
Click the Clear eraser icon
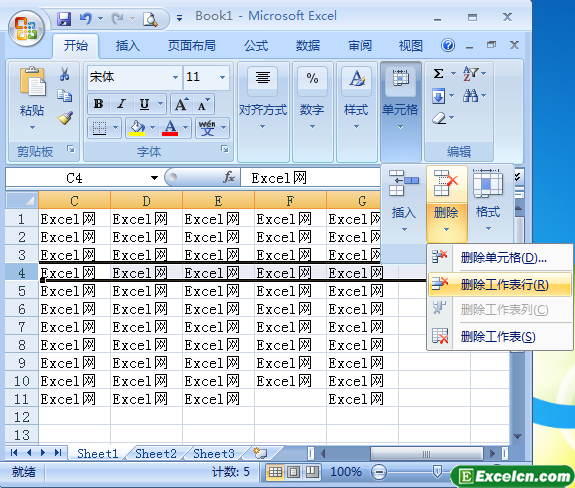pos(439,118)
